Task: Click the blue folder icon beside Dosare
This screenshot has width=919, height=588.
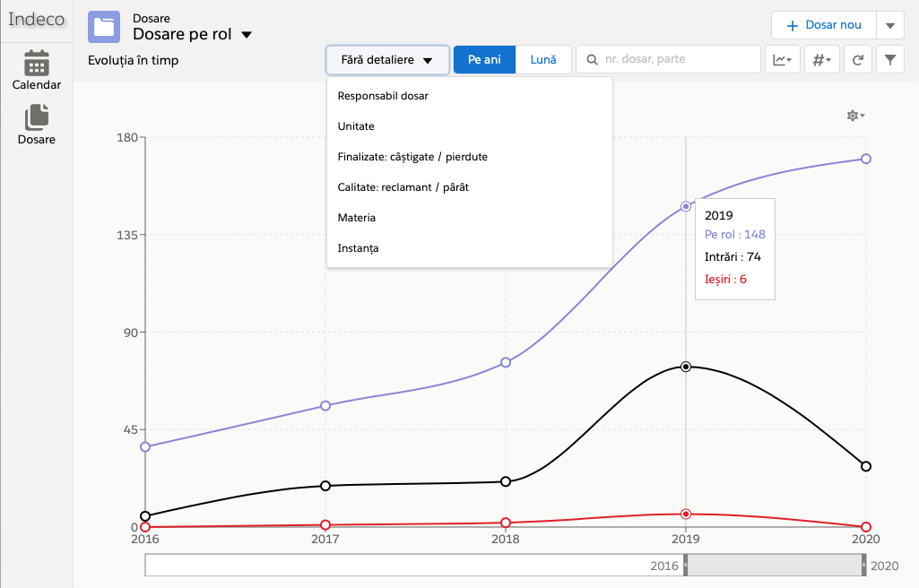Action: pyautogui.click(x=104, y=27)
